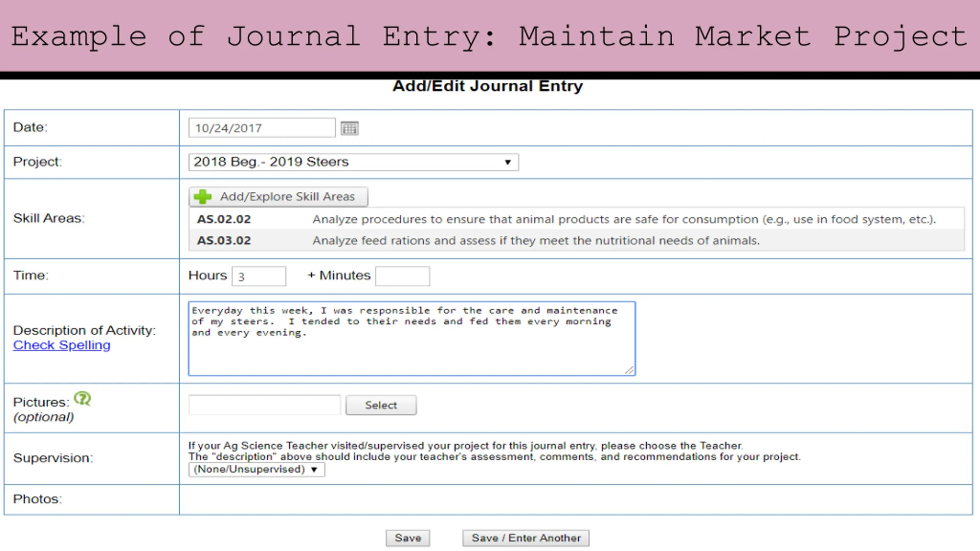The height and width of the screenshot is (551, 980).
Task: Click the Add/Edit Journal Entry heading
Action: pyautogui.click(x=488, y=86)
